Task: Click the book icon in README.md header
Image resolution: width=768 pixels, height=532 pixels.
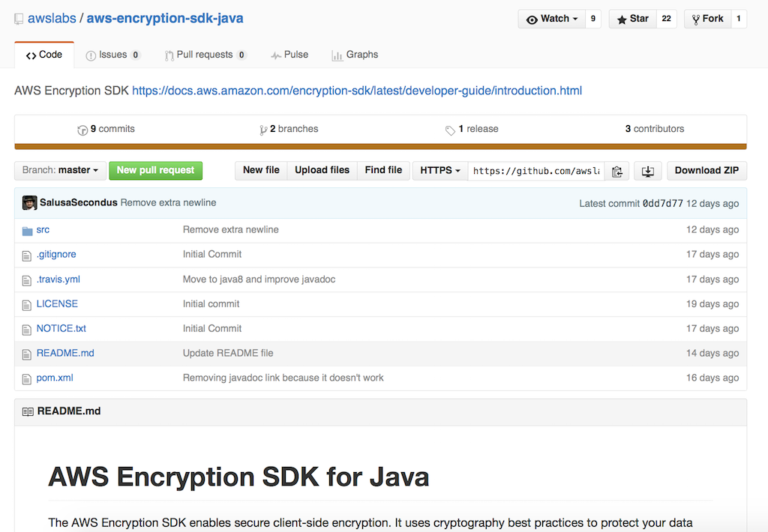Action: [28, 411]
